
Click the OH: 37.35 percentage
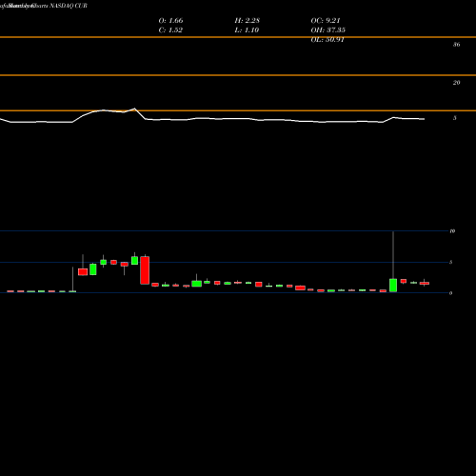click(x=328, y=30)
